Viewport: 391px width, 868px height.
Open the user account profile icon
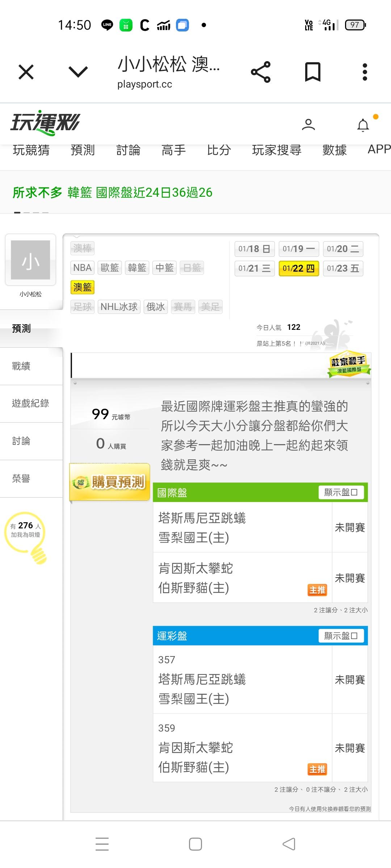click(308, 124)
